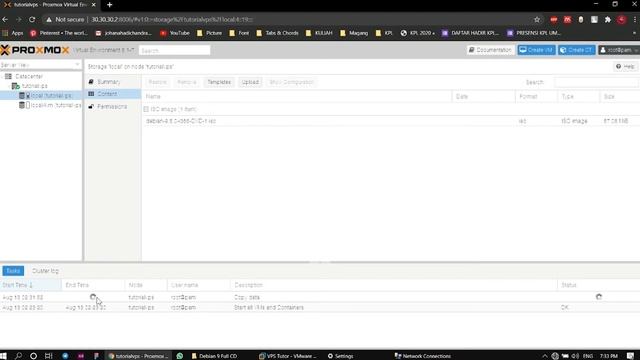Sort tasks by End Time header

coord(93,285)
